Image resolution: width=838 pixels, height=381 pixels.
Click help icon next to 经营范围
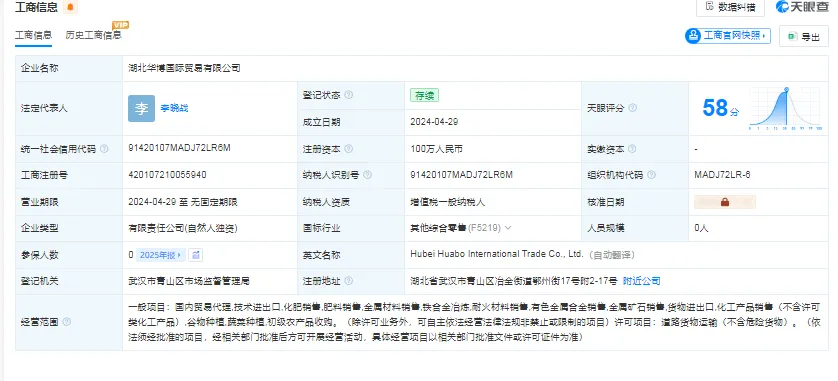click(66, 322)
